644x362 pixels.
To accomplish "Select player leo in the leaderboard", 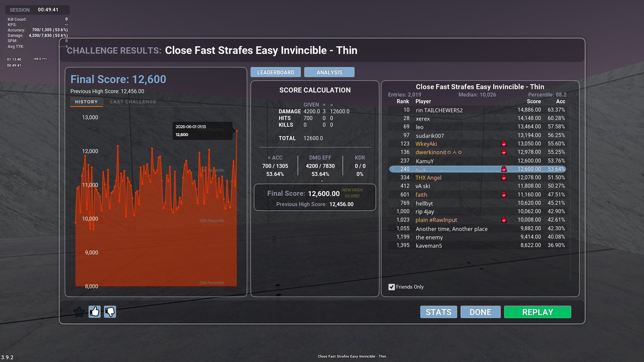I will tap(420, 127).
